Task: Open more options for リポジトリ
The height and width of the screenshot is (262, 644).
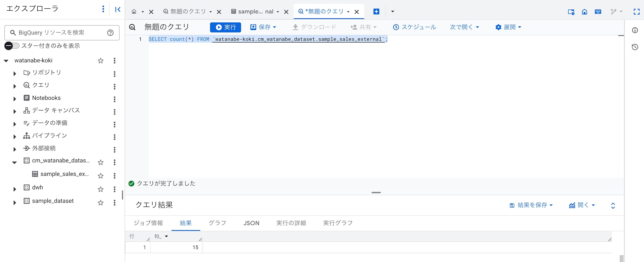Action: pos(114,74)
